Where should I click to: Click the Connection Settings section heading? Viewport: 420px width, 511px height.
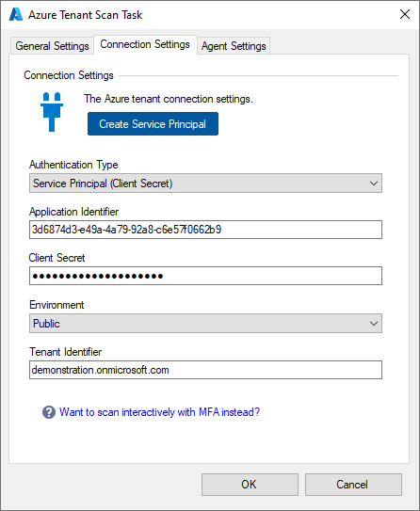pos(69,75)
